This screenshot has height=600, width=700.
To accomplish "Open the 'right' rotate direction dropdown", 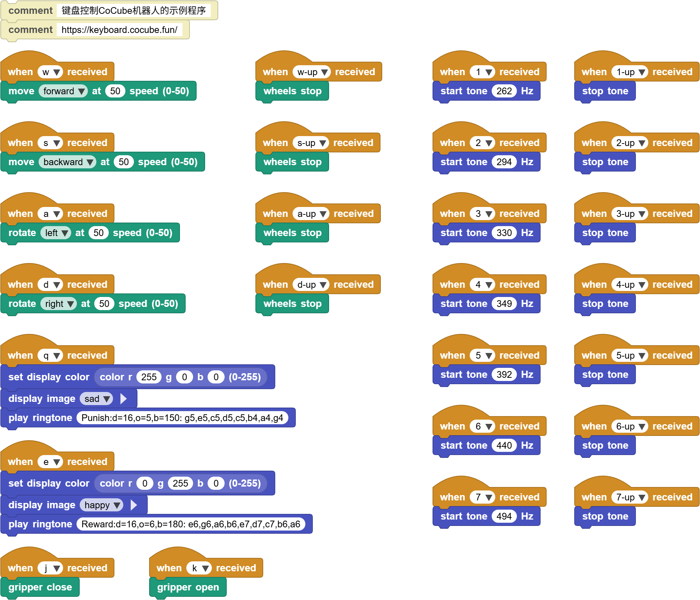I will pyautogui.click(x=58, y=304).
